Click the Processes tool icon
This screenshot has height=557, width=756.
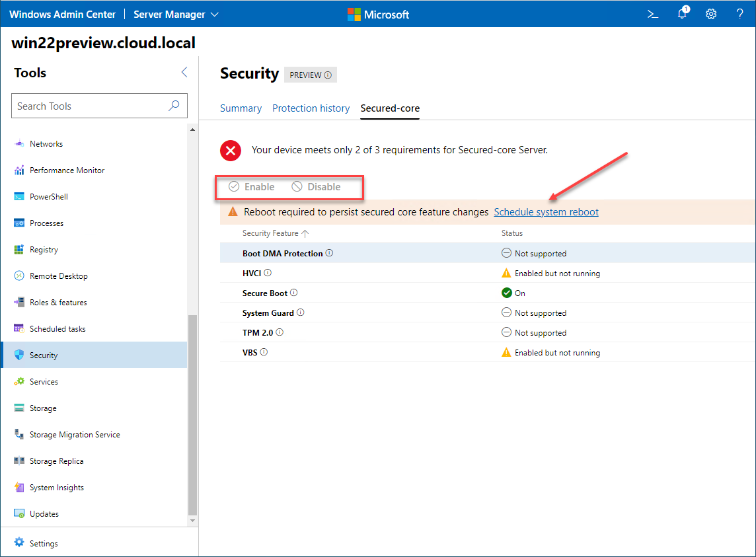pos(19,223)
